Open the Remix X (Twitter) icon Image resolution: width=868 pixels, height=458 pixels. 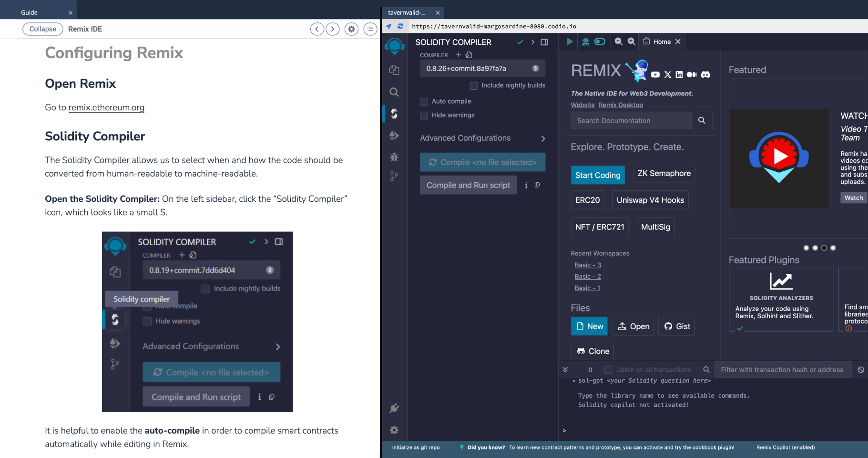click(x=668, y=74)
